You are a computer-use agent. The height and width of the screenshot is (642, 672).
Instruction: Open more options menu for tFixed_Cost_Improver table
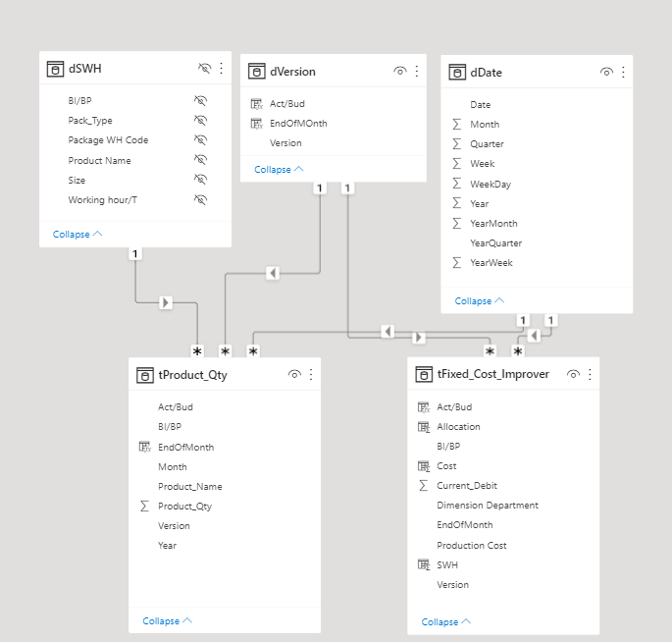[x=591, y=374]
